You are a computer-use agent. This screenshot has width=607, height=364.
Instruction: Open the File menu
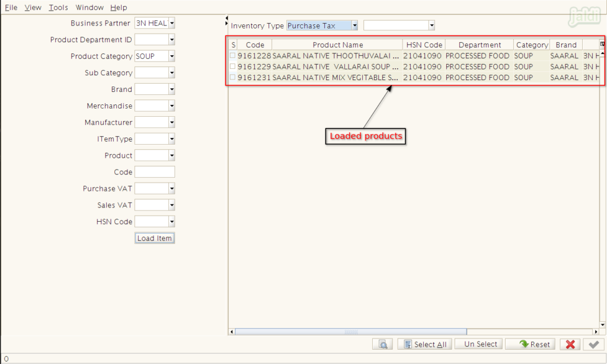[x=11, y=7]
